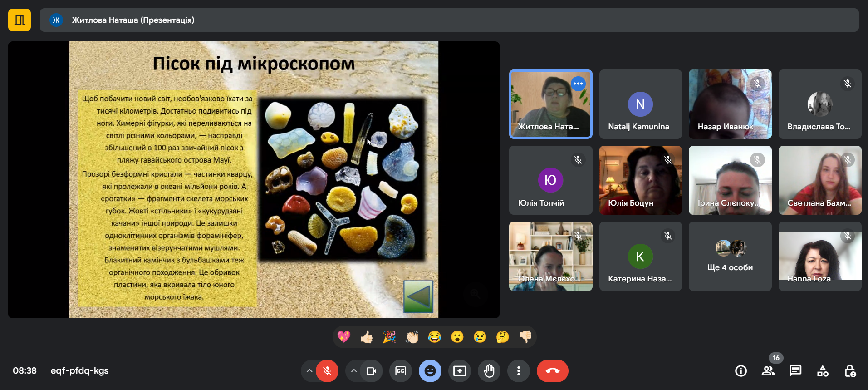Close the emoji reactions bar
The image size is (868, 390).
point(430,371)
